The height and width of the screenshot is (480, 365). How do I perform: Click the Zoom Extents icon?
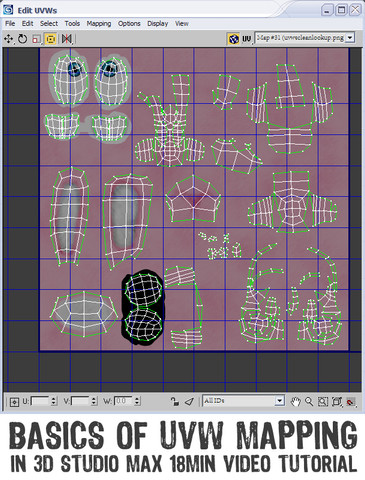pyautogui.click(x=337, y=401)
